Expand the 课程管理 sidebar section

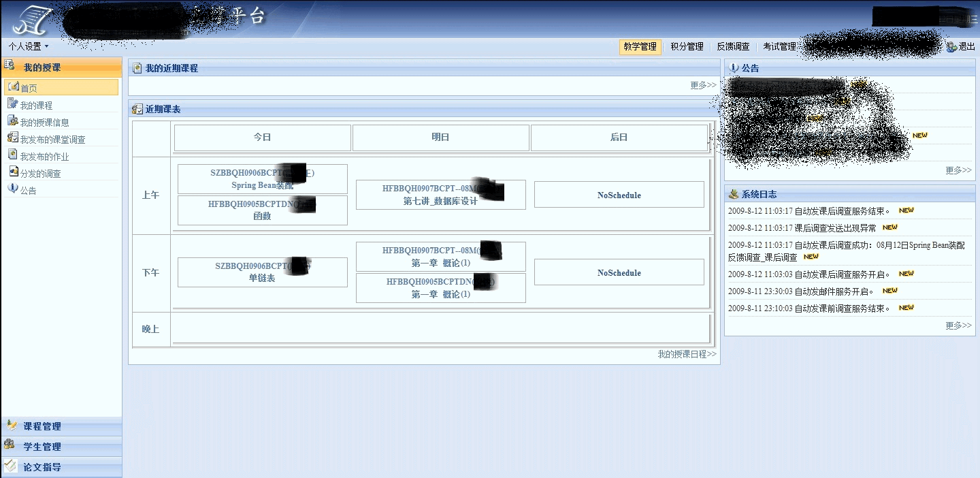tap(61, 426)
